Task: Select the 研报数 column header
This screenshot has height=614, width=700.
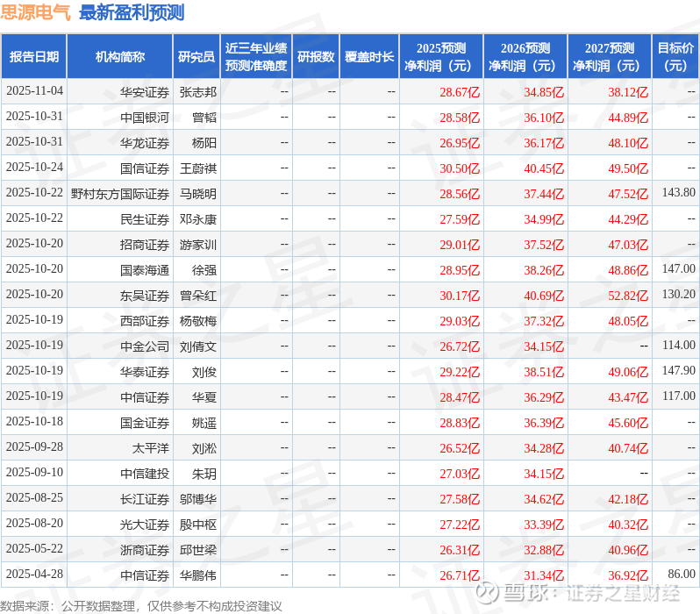Action: click(x=316, y=57)
